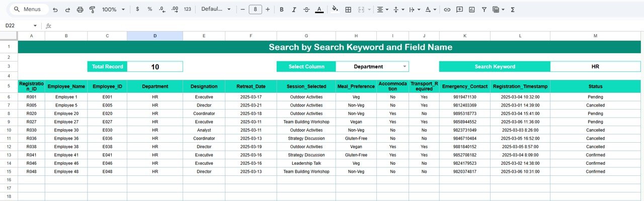Viewport: 644px width, 201px height.
Task: Open the Select Column Department dropdown
Action: (x=404, y=66)
